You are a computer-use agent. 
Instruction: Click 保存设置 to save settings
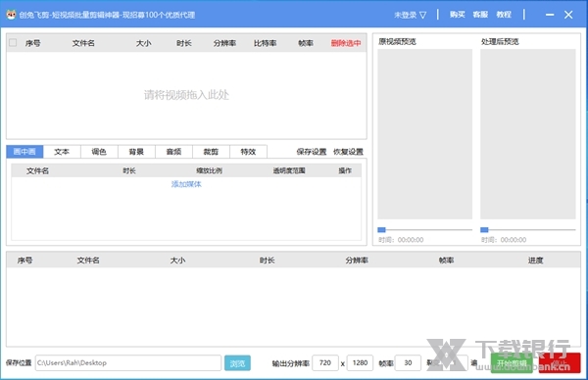312,152
